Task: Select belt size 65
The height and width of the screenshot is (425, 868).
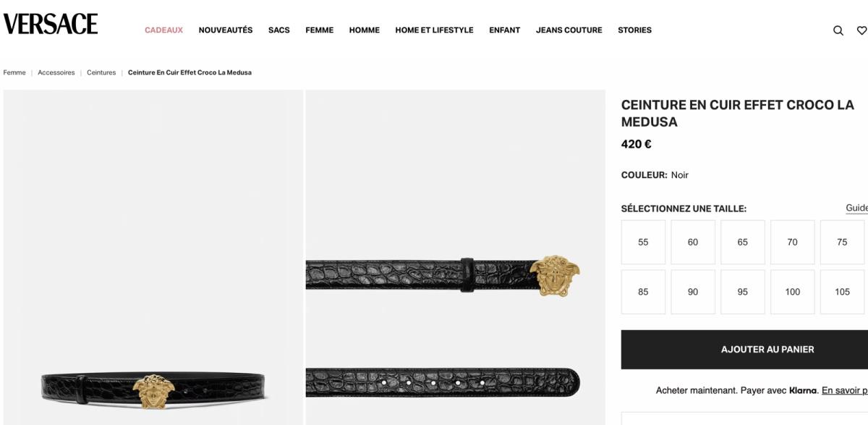Action: pos(743,242)
